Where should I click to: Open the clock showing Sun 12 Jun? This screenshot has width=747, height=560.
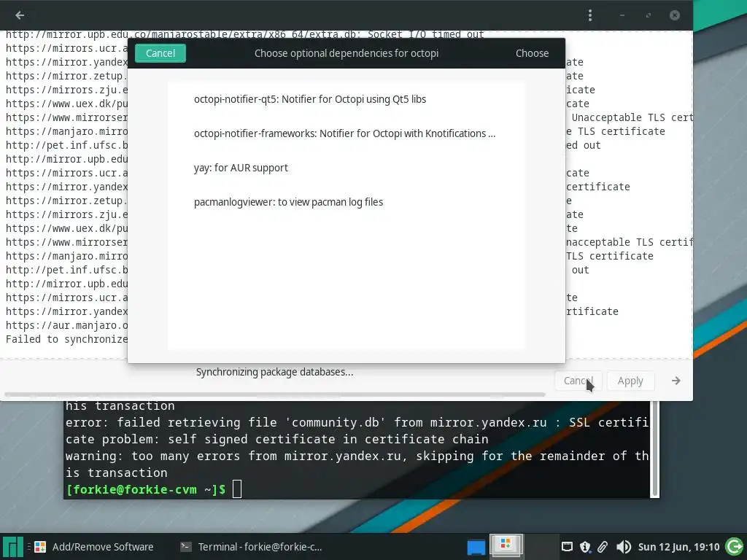coord(678,547)
